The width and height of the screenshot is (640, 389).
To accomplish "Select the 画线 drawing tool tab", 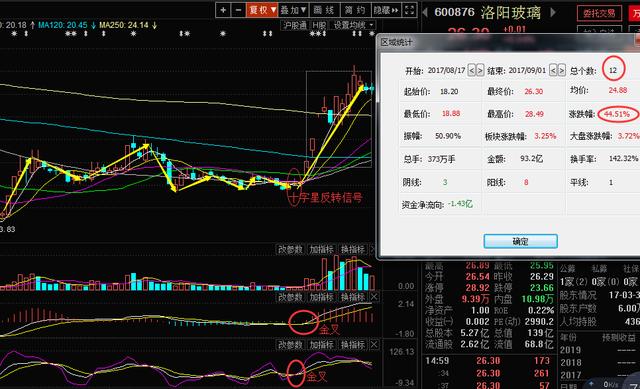I will point(324,10).
